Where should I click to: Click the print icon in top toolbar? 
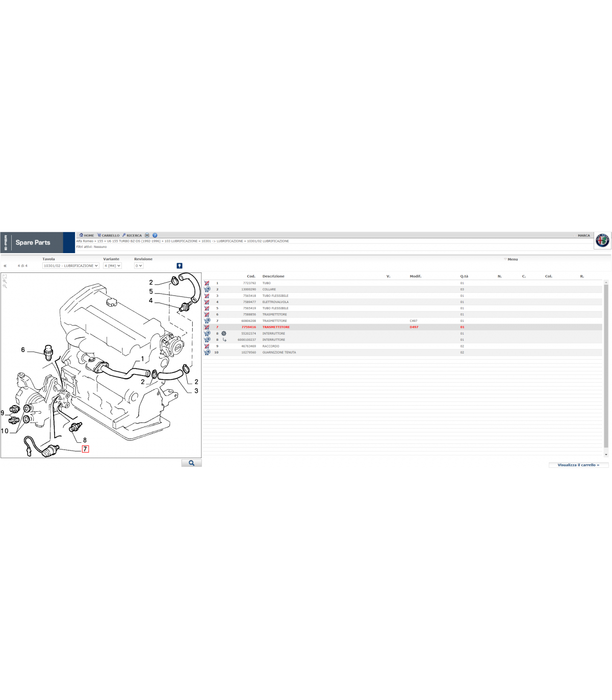tap(147, 235)
